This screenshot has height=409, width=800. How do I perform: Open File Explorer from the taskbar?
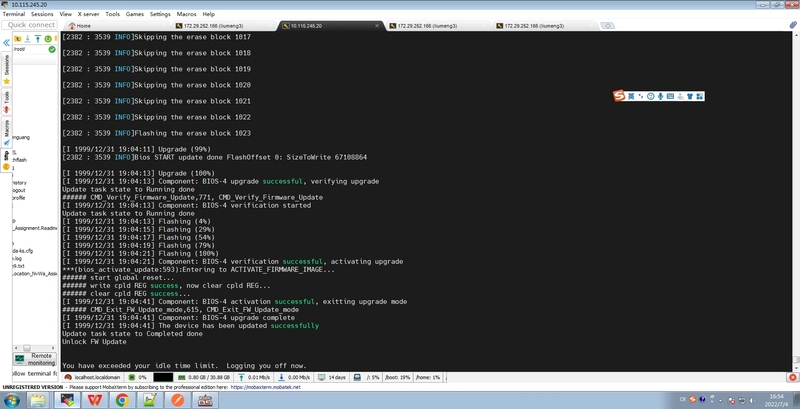[38, 400]
